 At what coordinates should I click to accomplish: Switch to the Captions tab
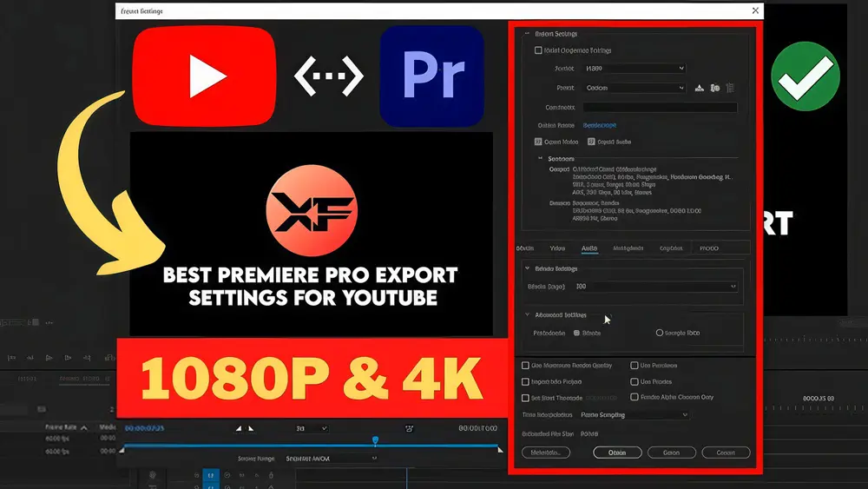tap(671, 248)
